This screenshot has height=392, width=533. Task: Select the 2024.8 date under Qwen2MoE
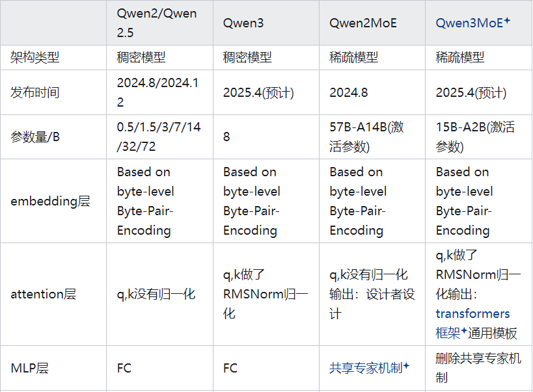[x=348, y=92]
